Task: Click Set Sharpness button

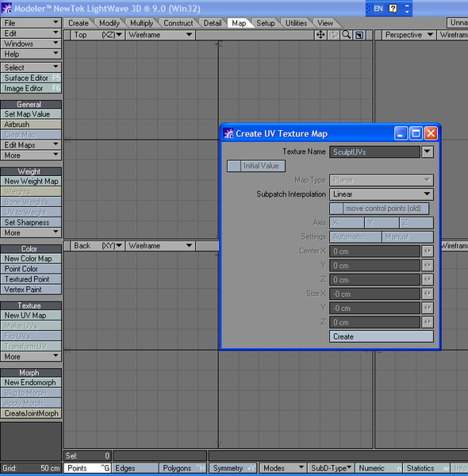Action: click(x=31, y=222)
